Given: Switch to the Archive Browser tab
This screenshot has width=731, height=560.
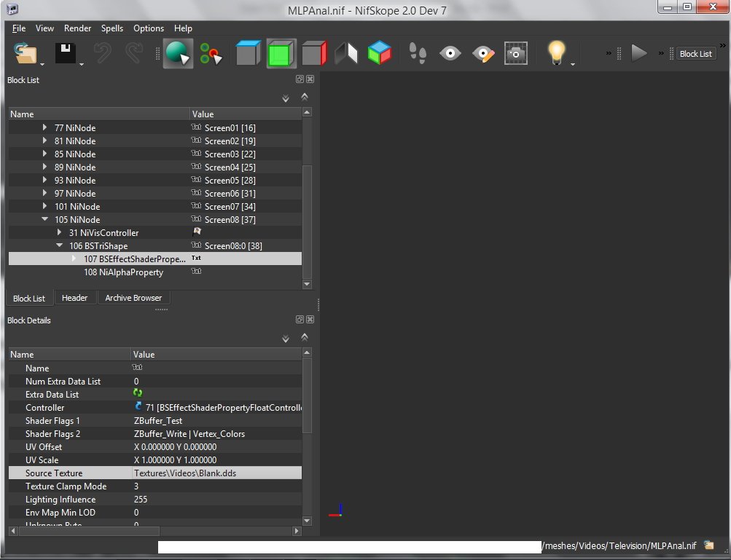Looking at the screenshot, I should [x=133, y=298].
